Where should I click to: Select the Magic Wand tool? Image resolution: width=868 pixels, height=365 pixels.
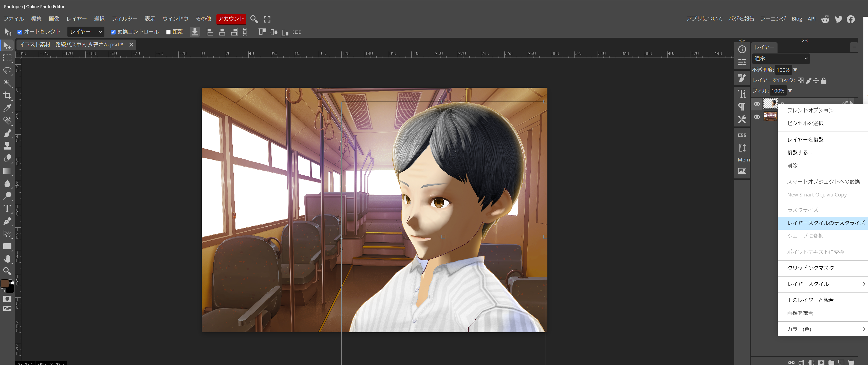click(x=7, y=83)
